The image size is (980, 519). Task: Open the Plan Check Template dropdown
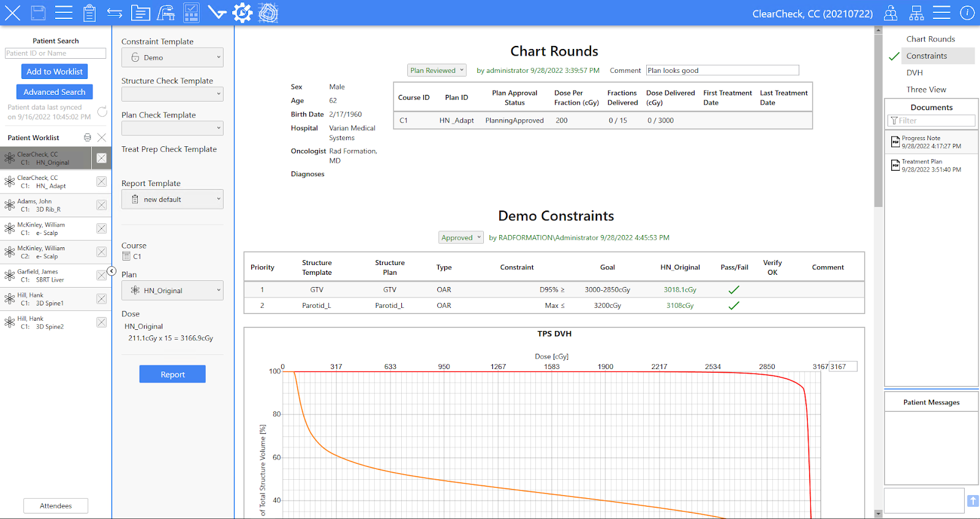tap(172, 129)
